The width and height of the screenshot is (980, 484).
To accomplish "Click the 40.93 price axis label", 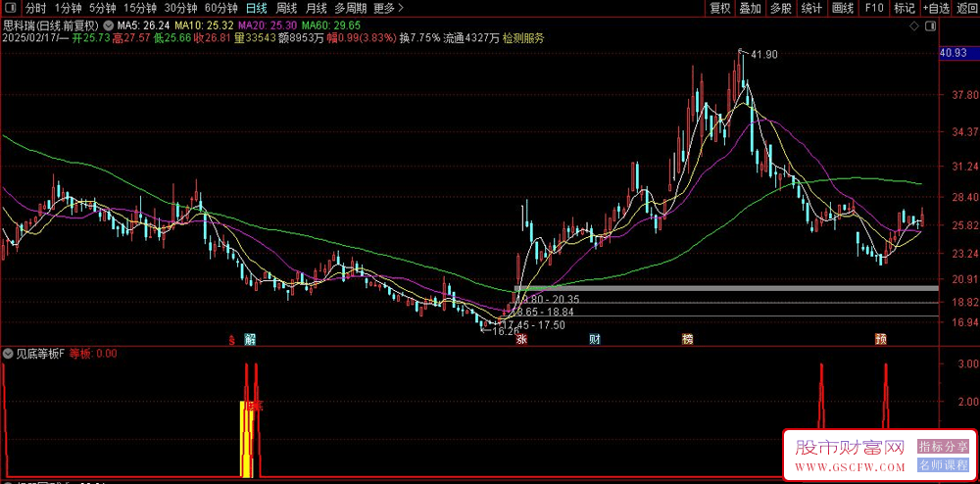I will (x=954, y=54).
